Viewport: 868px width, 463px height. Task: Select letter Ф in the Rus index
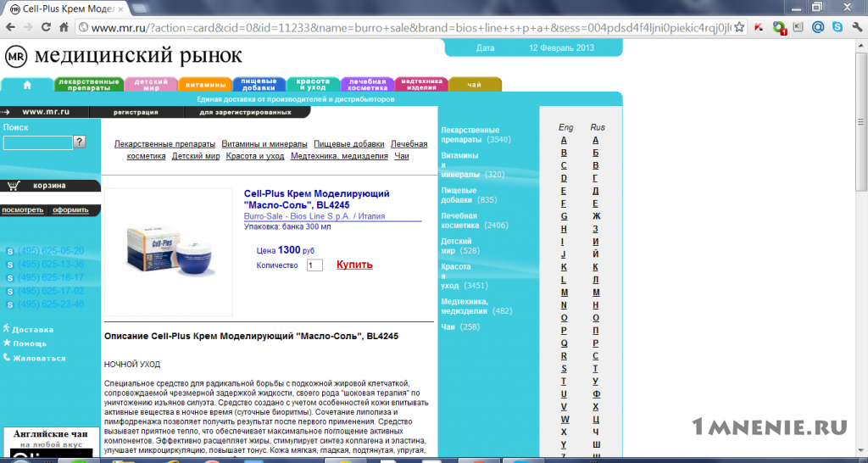[596, 393]
